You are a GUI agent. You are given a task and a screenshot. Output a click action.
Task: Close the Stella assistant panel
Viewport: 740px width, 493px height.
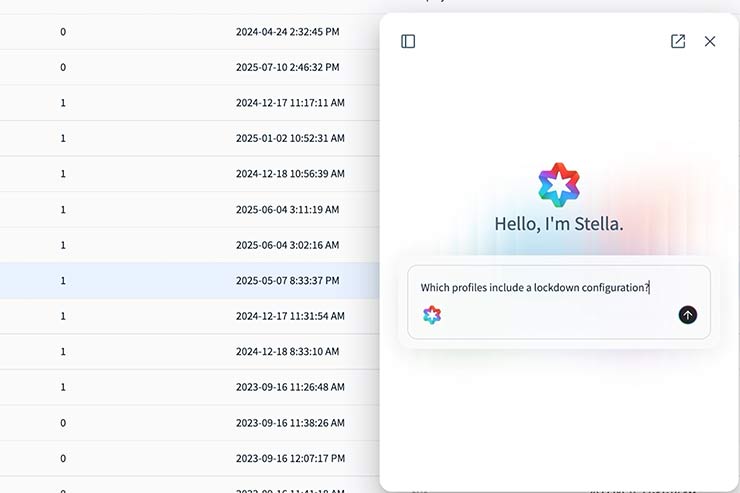tap(710, 41)
